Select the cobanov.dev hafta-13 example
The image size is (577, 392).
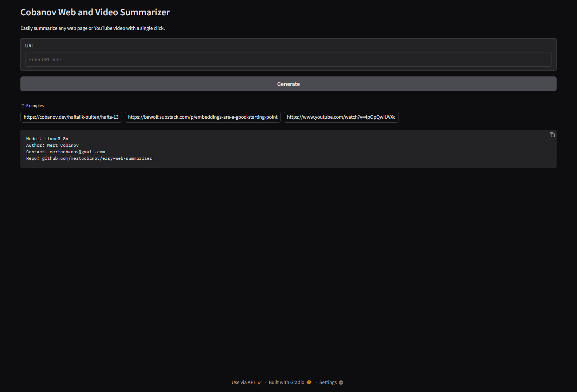(x=71, y=117)
